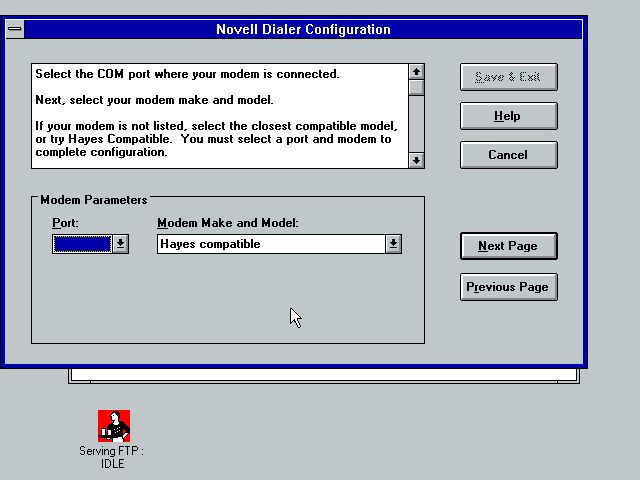Click the instructions scrollbar thumb
This screenshot has width=640, height=480.
coord(416,88)
